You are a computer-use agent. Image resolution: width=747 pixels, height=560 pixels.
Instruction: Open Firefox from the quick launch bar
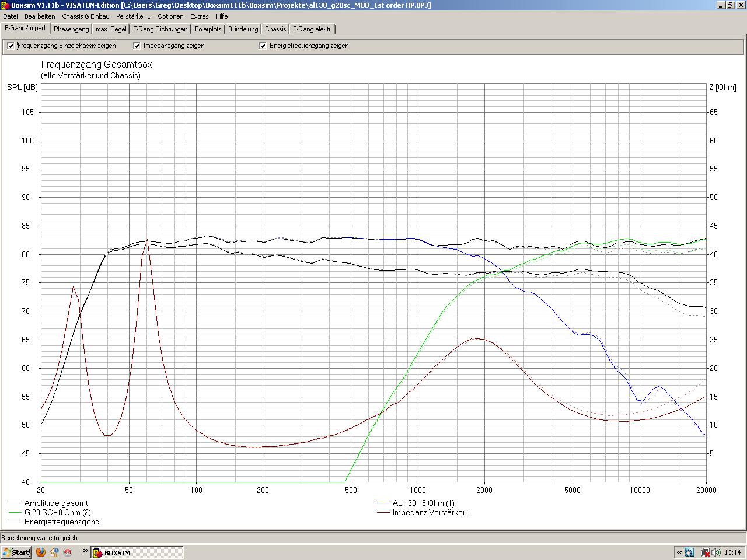pyautogui.click(x=41, y=552)
